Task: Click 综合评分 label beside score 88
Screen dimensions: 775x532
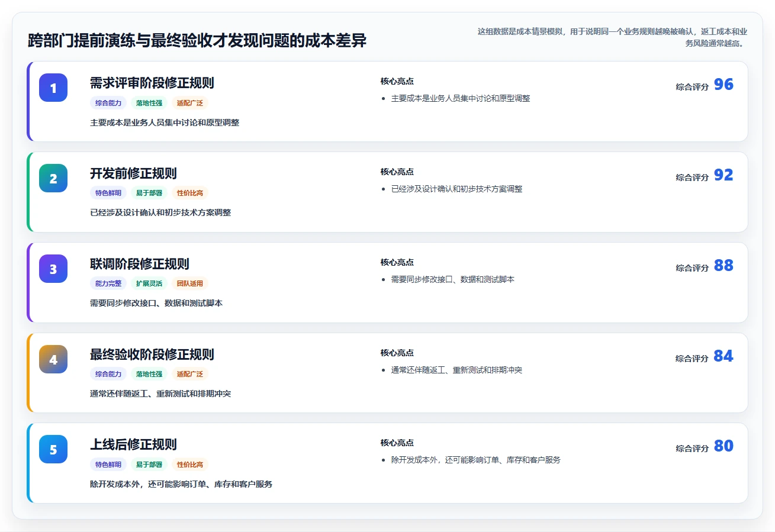Action: (x=692, y=268)
